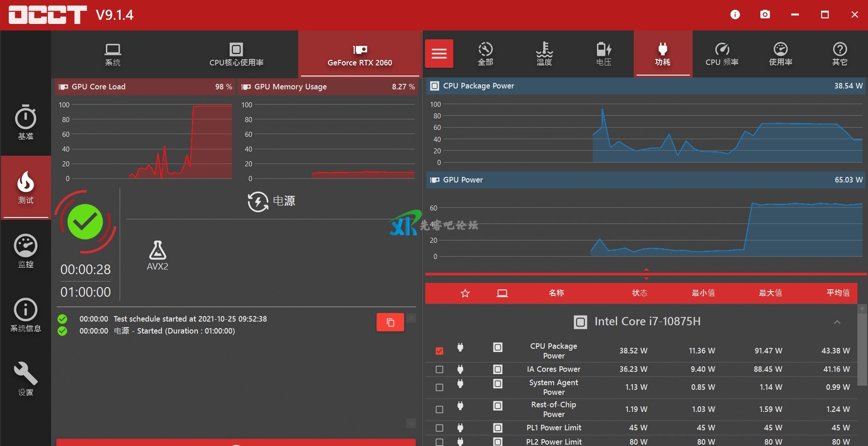Image resolution: width=868 pixels, height=446 pixels.
Task: Collapse the Intel Core i7-10875H group
Action: 837,322
